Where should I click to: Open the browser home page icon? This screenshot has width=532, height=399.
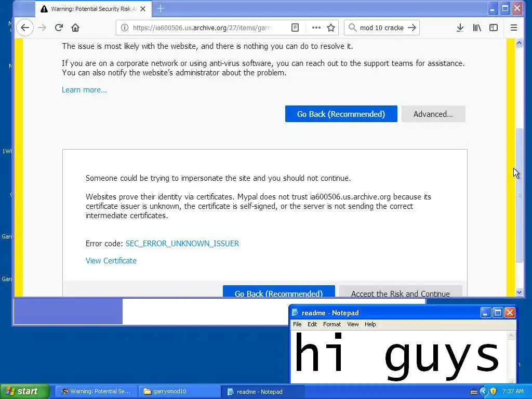(x=75, y=28)
